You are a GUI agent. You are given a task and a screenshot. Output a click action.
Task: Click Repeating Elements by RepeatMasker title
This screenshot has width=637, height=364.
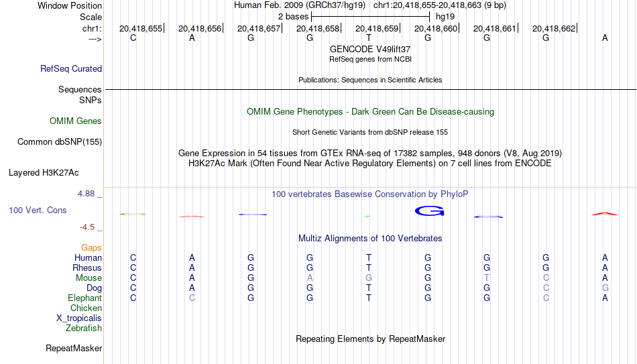(370, 339)
